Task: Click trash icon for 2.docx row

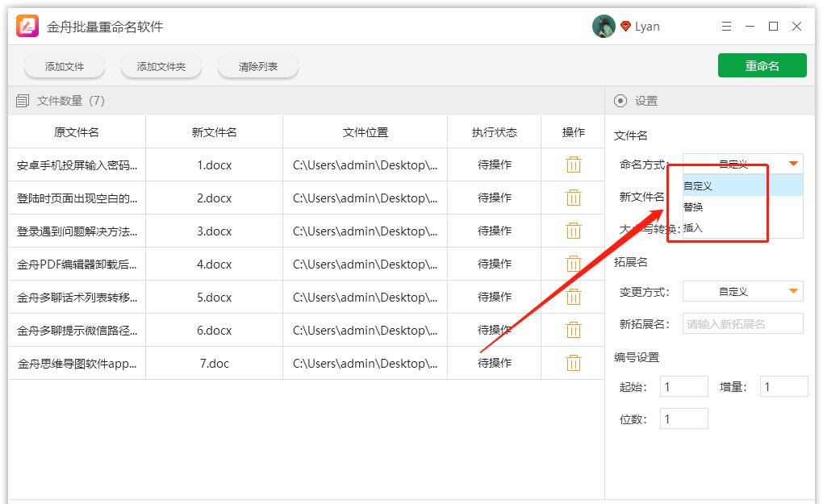Action: pyautogui.click(x=573, y=198)
